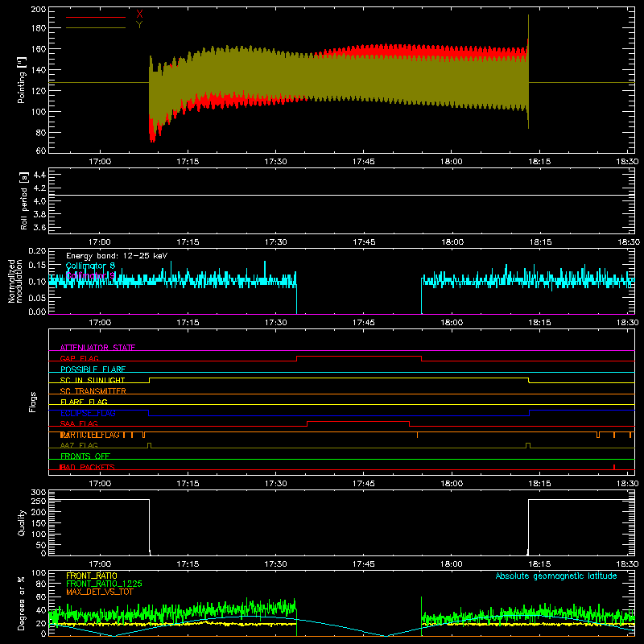644x644 pixels.
Task: Click the ECLIPSE_FLAG label
Action: [x=88, y=413]
